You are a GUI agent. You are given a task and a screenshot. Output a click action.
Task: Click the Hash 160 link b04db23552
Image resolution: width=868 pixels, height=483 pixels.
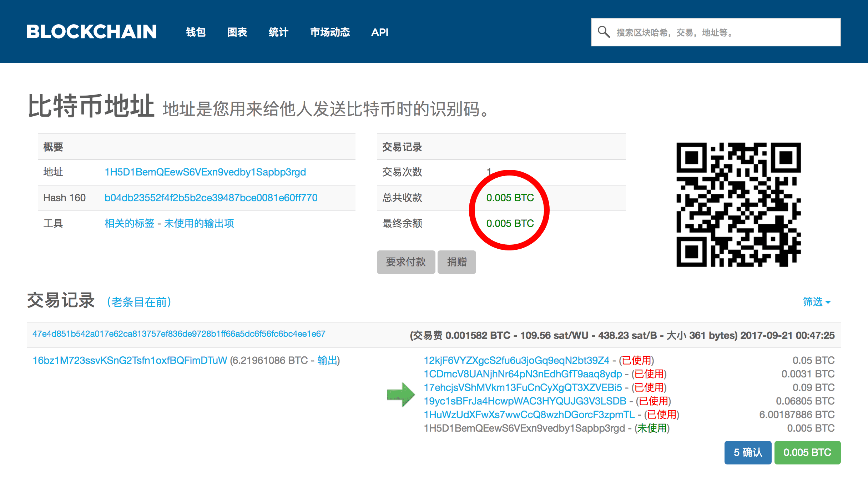[x=211, y=198]
